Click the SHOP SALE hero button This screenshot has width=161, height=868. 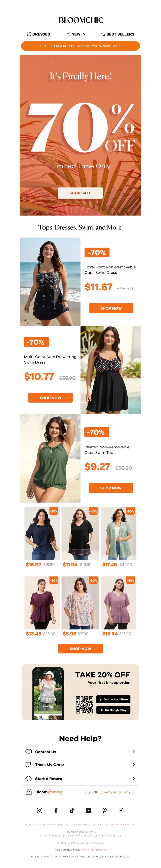pyautogui.click(x=80, y=193)
